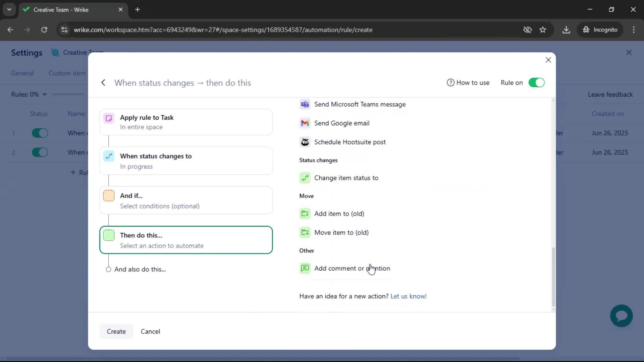Open Apply rule to Task step
Viewport: 644px width, 362px height.
tap(186, 122)
